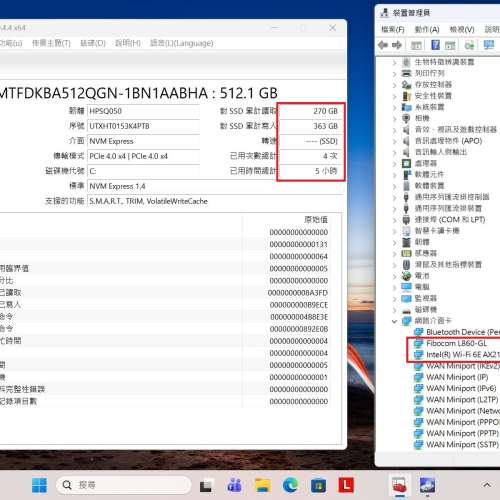Open File Explorer from the taskbar
This screenshot has width=500, height=500.
pyautogui.click(x=263, y=485)
